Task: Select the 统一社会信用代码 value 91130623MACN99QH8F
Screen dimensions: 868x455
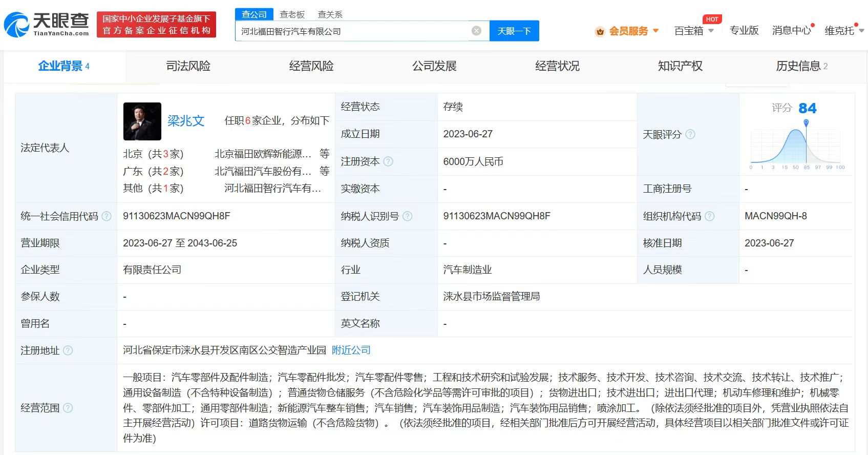Action: pyautogui.click(x=177, y=216)
